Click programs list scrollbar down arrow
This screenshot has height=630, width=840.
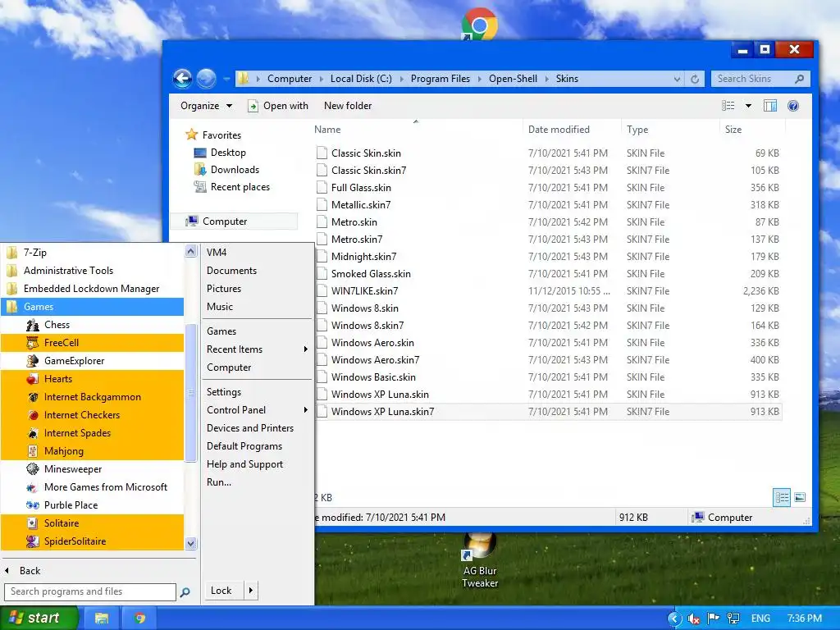tap(190, 543)
